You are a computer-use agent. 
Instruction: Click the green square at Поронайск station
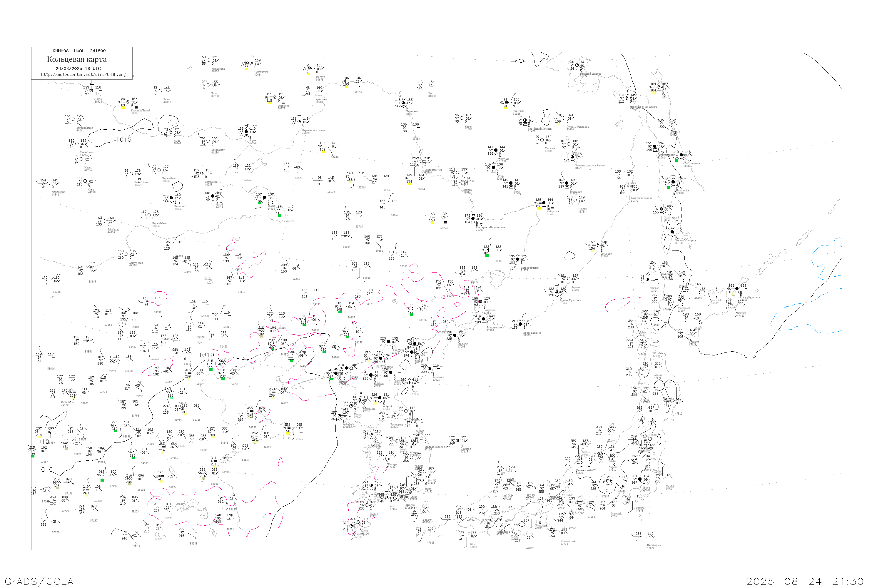point(668,187)
